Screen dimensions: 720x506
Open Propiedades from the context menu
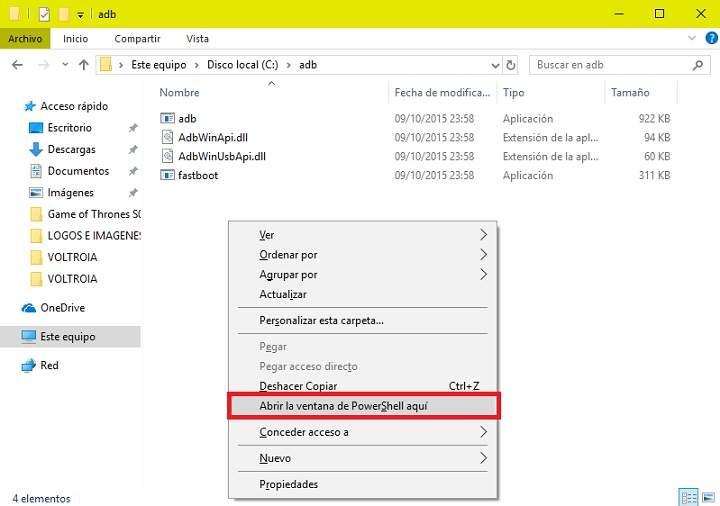point(363,484)
